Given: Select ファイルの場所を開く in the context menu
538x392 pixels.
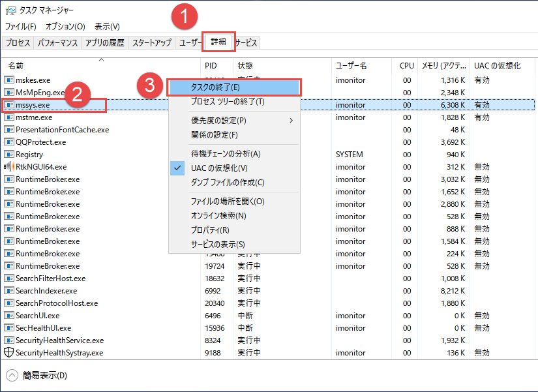Looking at the screenshot, I should [227, 202].
